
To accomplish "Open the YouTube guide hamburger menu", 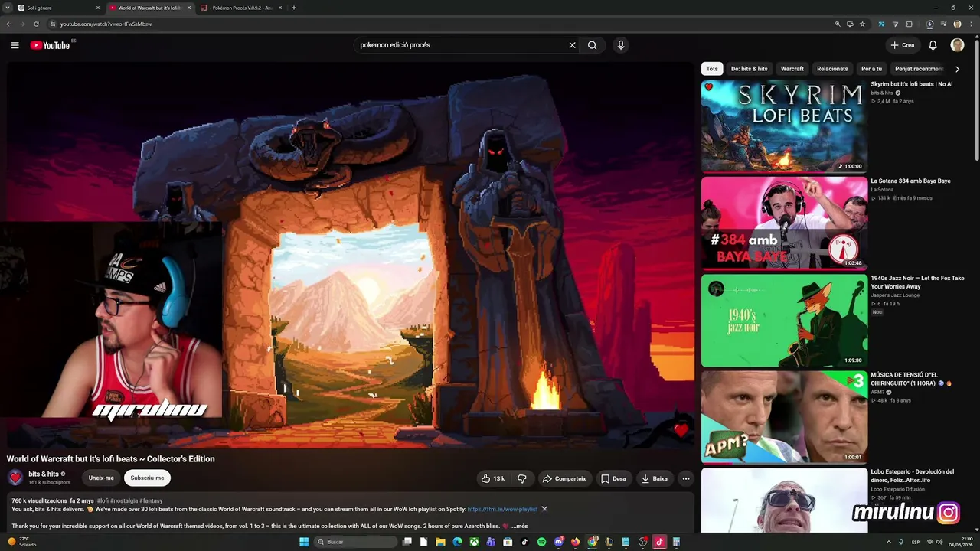I will click(15, 45).
